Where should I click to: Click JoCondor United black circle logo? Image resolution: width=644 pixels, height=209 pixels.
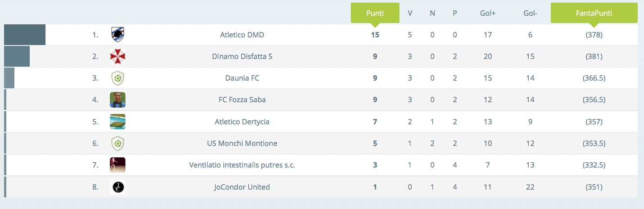(x=118, y=186)
